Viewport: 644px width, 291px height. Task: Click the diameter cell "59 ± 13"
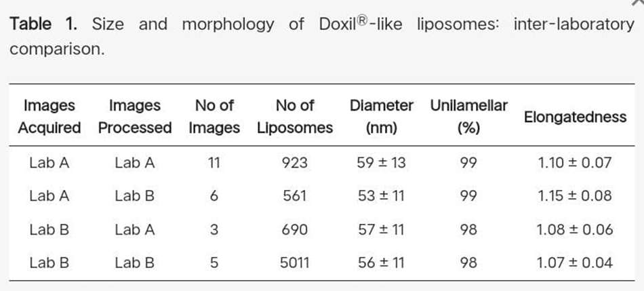(382, 163)
